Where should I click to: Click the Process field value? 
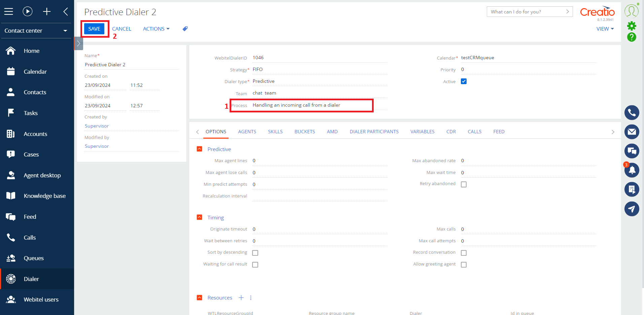coord(320,105)
